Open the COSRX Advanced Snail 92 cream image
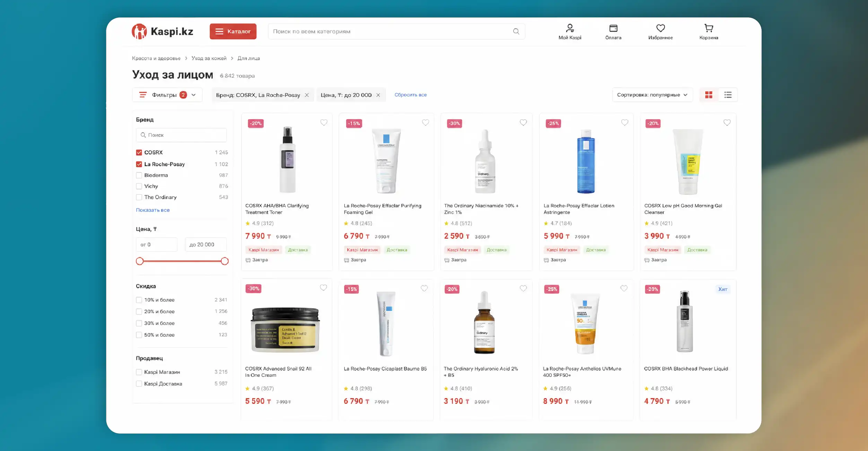Image resolution: width=868 pixels, height=451 pixels. (285, 329)
